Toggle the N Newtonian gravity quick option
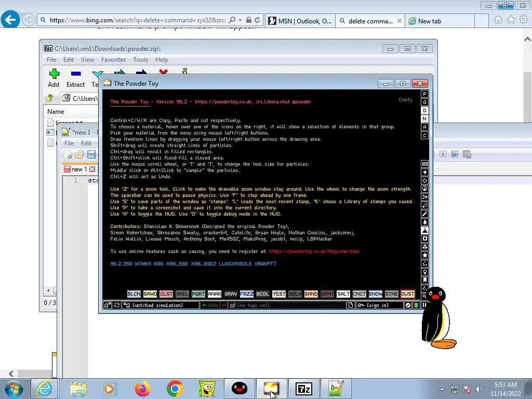This screenshot has width=532, height=399. (424, 119)
